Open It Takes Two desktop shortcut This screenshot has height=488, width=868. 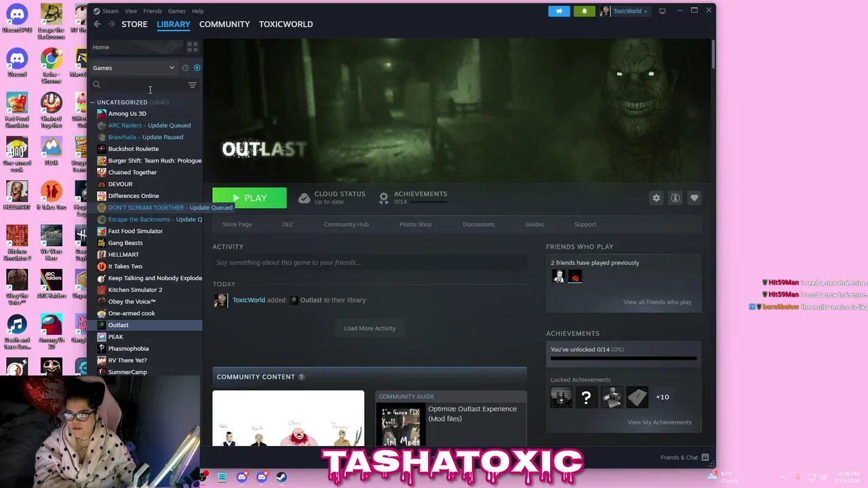[52, 195]
